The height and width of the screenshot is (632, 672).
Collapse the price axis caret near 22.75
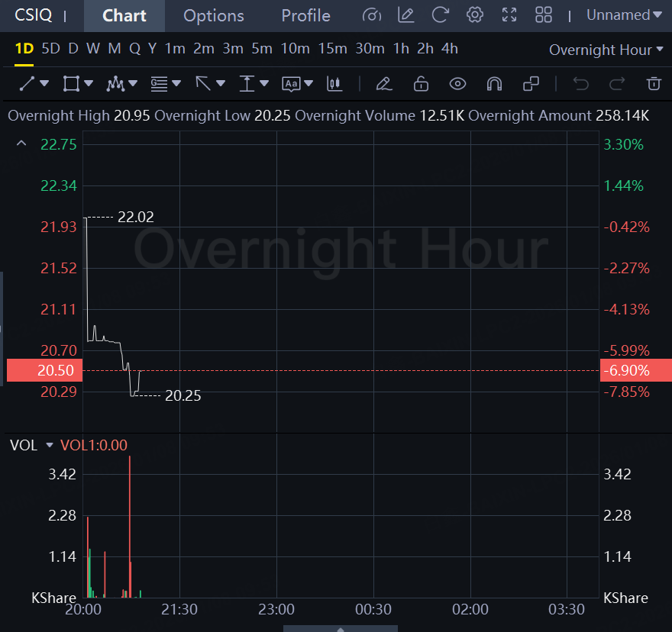coord(21,143)
